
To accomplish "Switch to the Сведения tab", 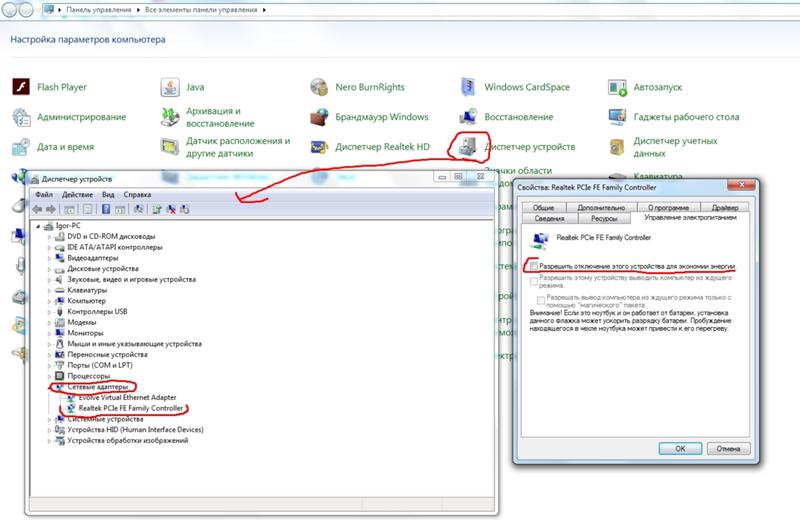I will click(549, 218).
